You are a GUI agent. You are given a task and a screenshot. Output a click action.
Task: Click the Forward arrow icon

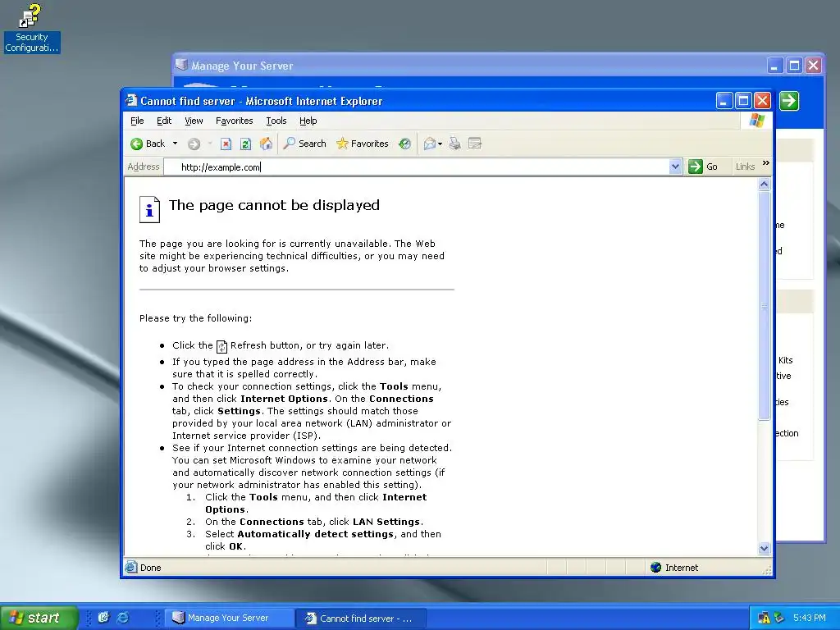(x=194, y=144)
